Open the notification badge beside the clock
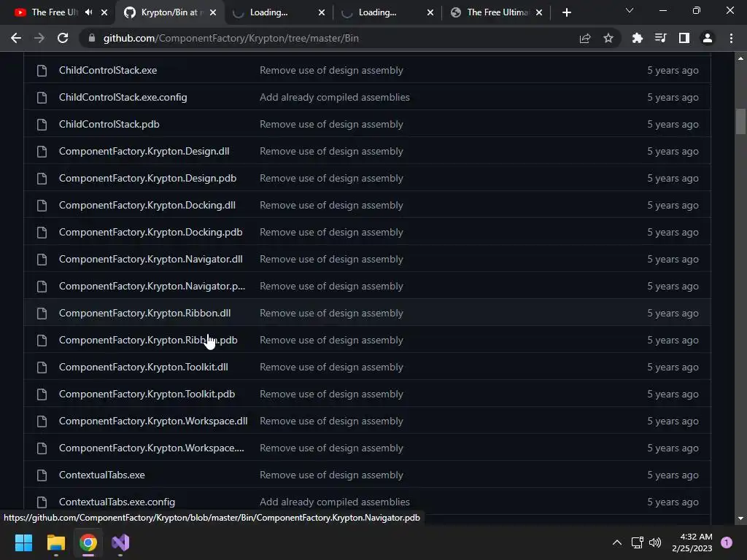This screenshot has width=747, height=560. (x=727, y=542)
